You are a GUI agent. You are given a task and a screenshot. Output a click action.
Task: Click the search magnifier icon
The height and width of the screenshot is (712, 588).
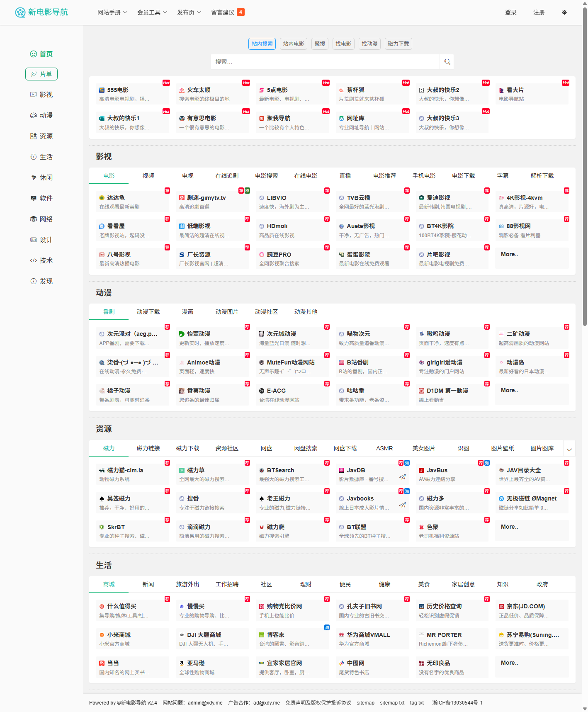pos(447,62)
